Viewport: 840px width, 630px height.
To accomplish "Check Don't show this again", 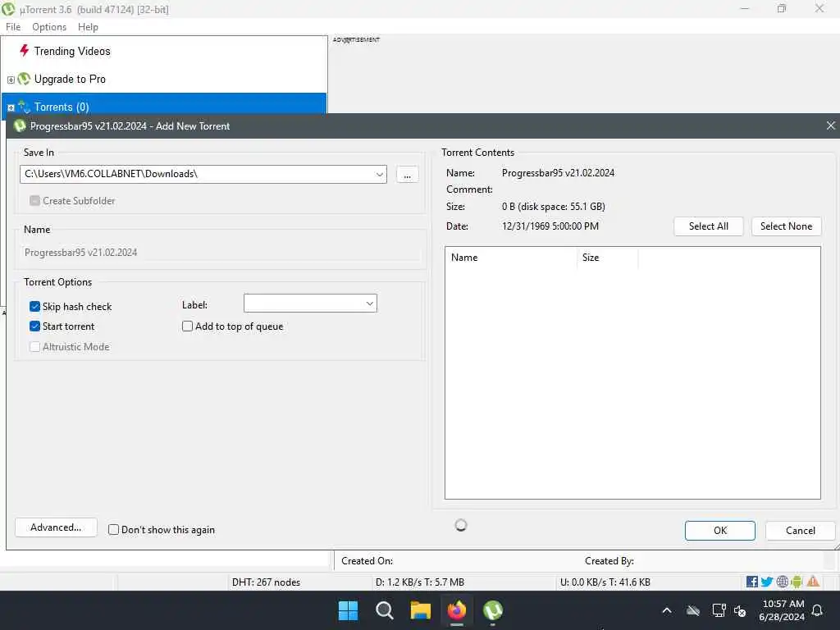I will coord(113,530).
